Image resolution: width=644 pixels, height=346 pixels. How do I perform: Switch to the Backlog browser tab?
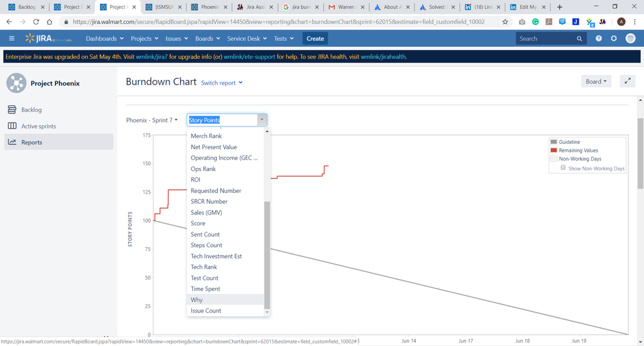[x=26, y=7]
